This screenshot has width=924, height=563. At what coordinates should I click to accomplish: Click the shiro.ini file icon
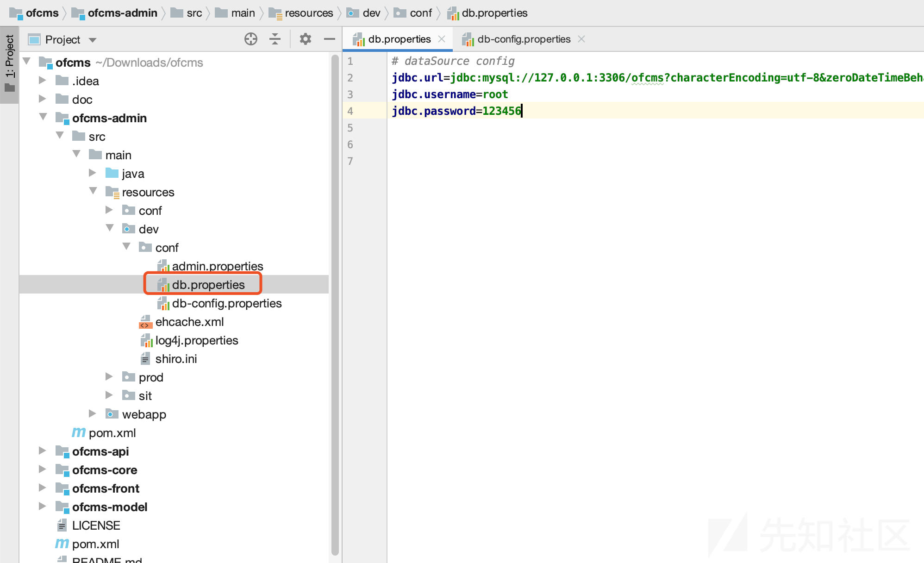[x=145, y=358]
